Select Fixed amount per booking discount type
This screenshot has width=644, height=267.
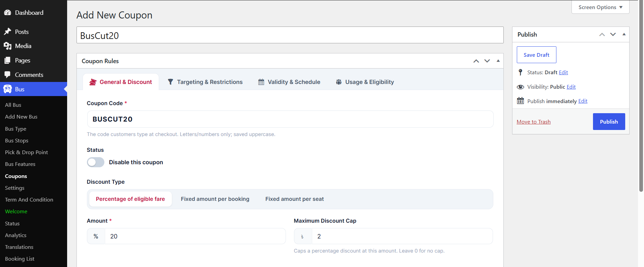tap(215, 199)
